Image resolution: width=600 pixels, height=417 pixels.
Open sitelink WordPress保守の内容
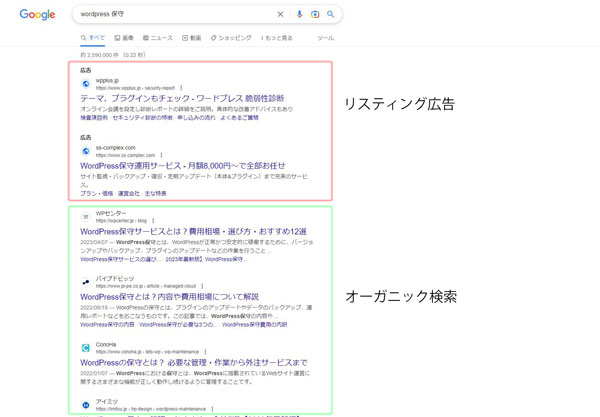[x=107, y=324]
